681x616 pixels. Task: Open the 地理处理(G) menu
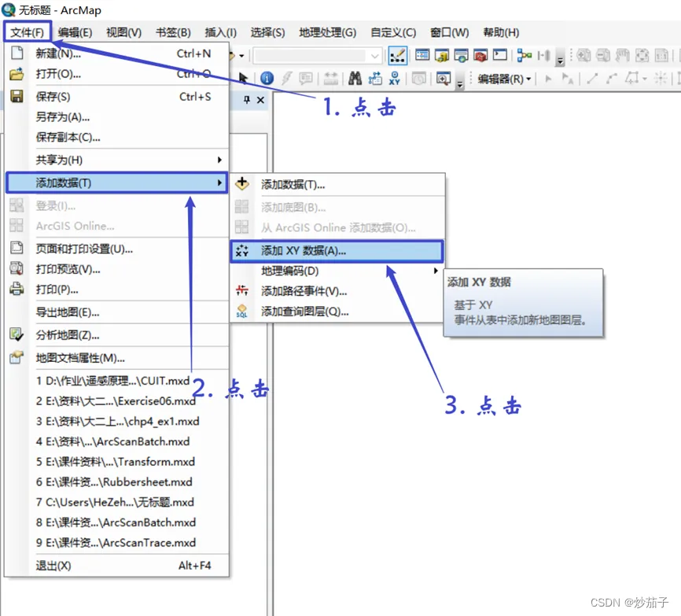coord(327,32)
